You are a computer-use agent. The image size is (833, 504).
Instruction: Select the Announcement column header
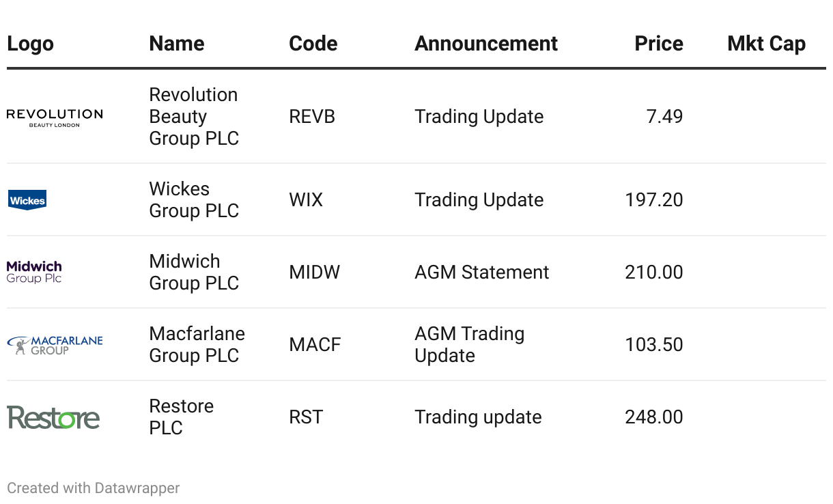pyautogui.click(x=485, y=44)
